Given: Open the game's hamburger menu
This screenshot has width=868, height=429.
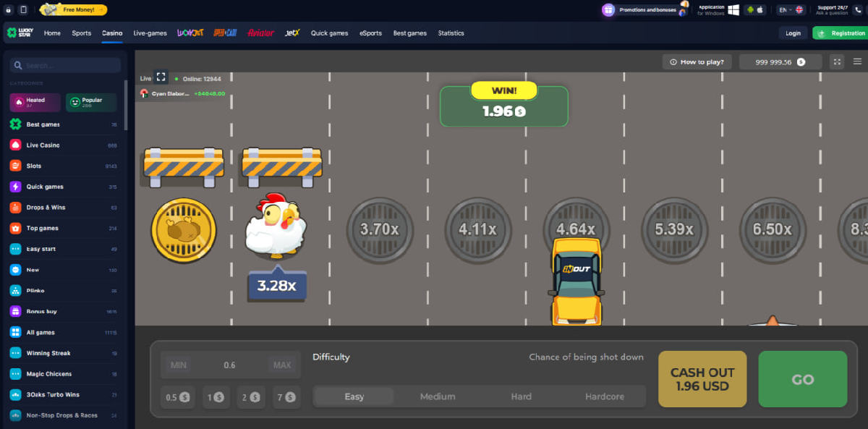Looking at the screenshot, I should coord(857,61).
